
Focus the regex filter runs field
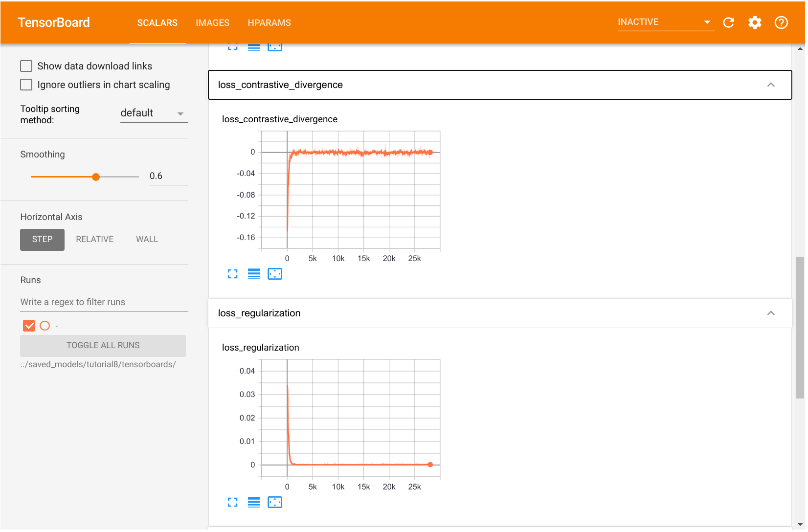coord(104,302)
